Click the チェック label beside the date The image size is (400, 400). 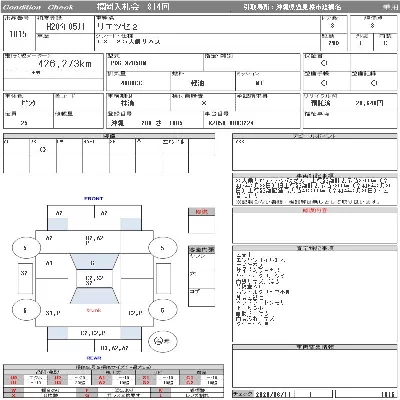[x=243, y=394]
